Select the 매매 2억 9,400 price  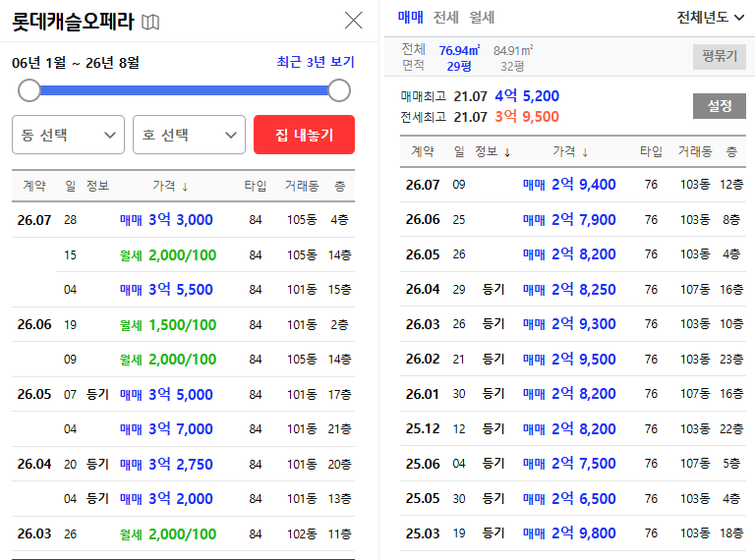tap(569, 185)
